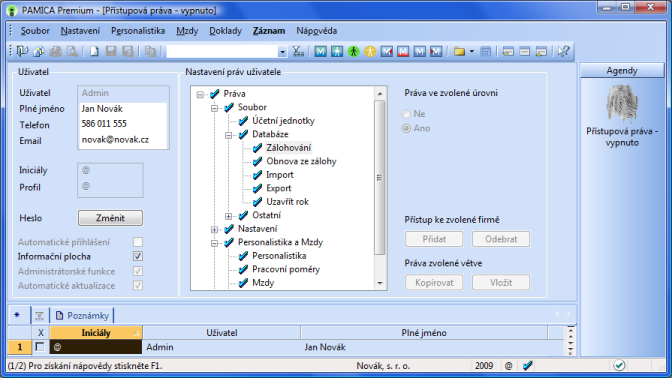The image size is (672, 378).
Task: Click the exit-door icon in the toolbar
Action: tap(22, 51)
